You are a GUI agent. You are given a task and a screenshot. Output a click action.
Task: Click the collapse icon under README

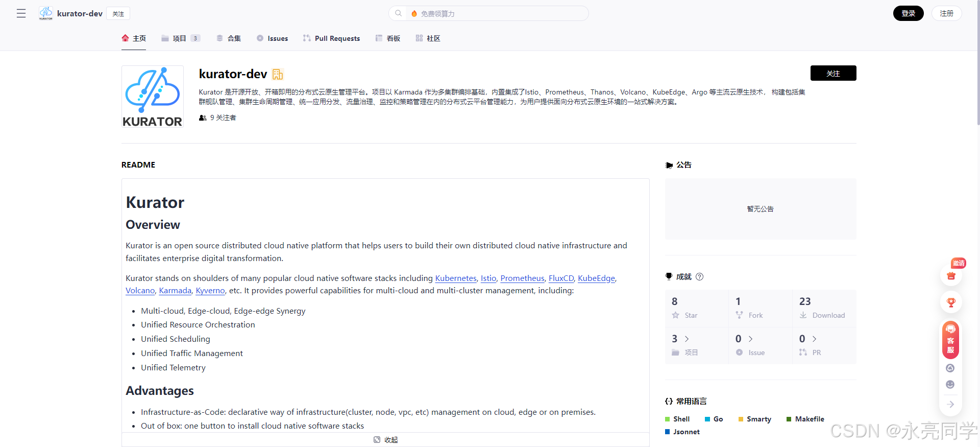tap(377, 440)
